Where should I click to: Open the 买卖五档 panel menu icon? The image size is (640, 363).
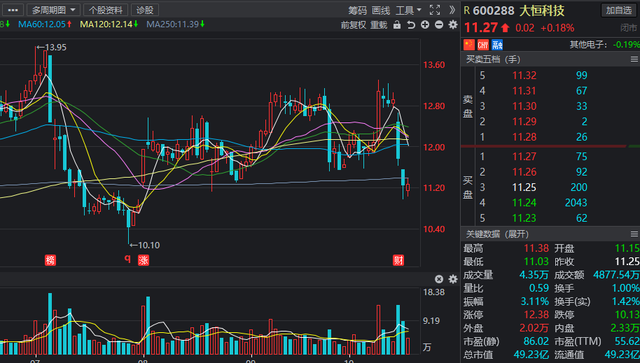(634, 60)
